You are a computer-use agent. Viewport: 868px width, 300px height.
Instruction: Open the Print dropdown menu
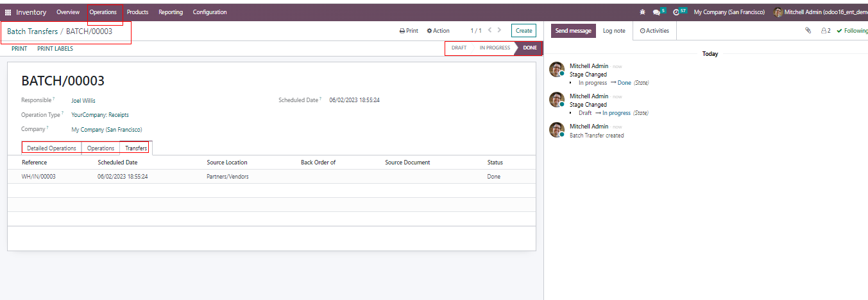tap(409, 30)
